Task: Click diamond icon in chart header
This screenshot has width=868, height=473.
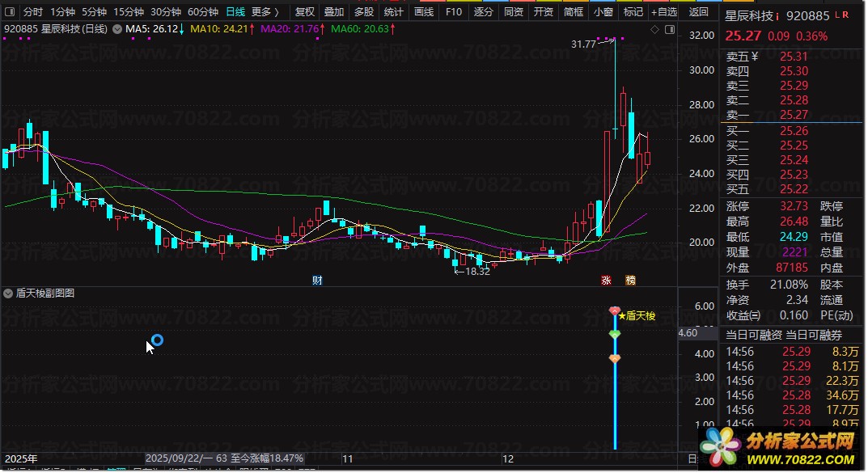Action: coord(655,29)
